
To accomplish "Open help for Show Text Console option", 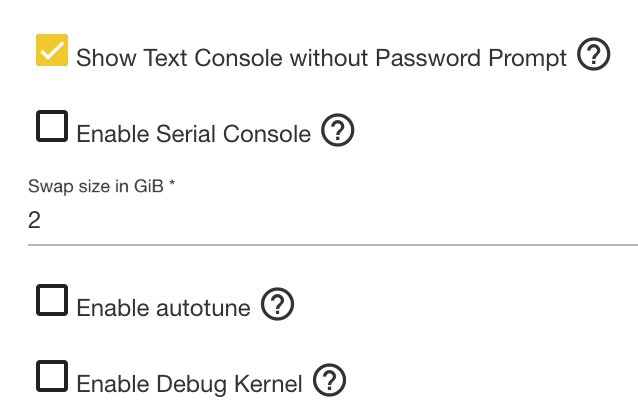I will click(593, 54).
